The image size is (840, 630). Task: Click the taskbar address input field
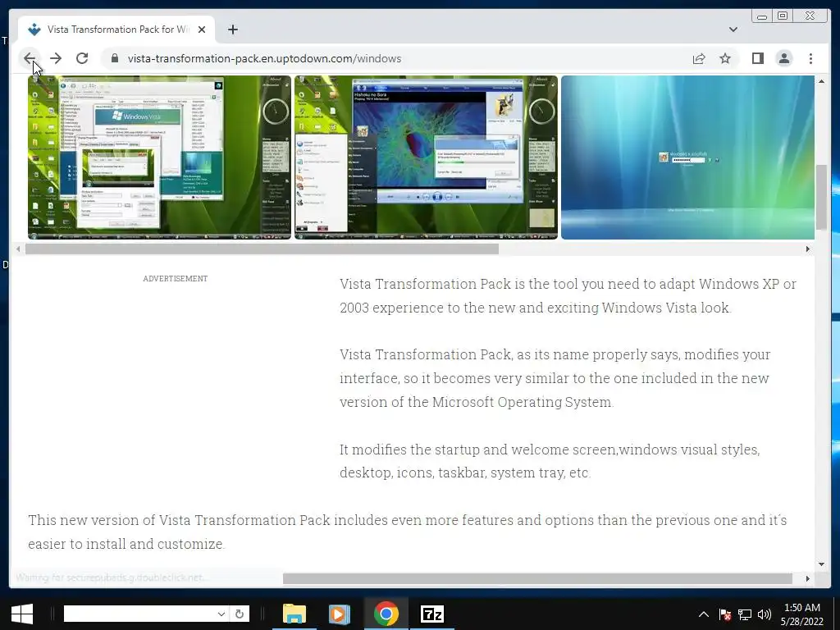(x=139, y=614)
